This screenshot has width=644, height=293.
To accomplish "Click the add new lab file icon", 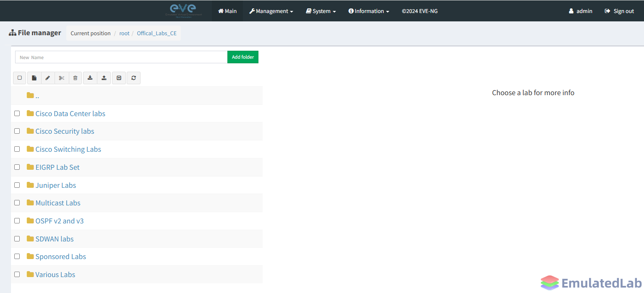I will 34,78.
